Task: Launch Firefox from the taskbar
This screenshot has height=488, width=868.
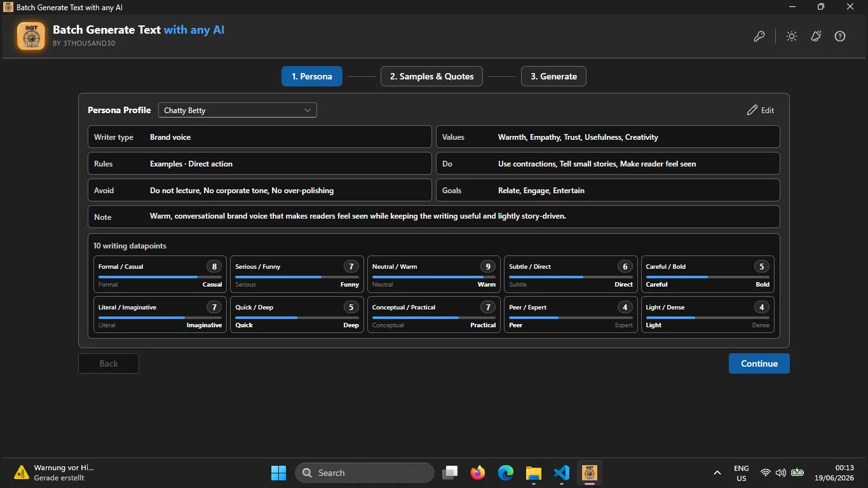Action: pos(478,473)
